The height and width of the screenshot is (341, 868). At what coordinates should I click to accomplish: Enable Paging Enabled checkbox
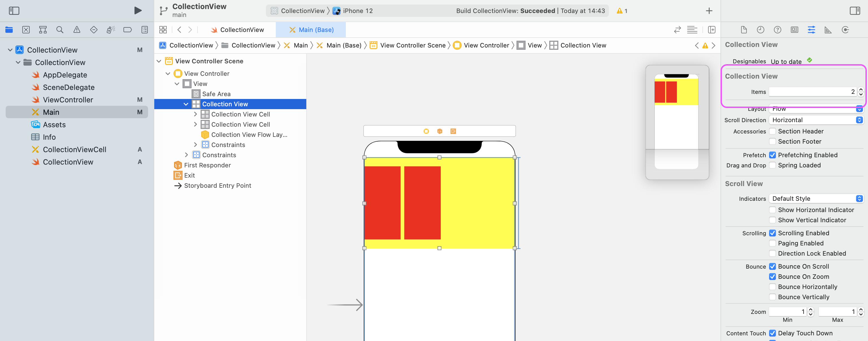772,243
